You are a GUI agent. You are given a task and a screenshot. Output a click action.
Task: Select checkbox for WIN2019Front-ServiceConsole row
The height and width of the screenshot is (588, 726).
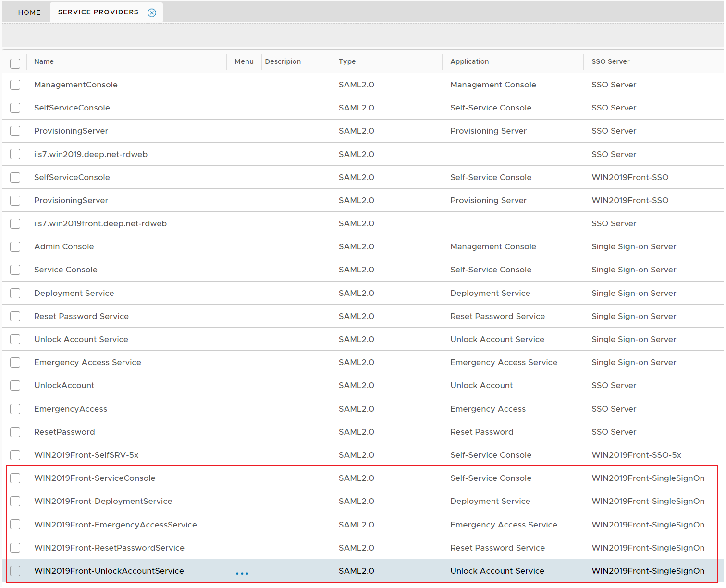click(x=15, y=478)
